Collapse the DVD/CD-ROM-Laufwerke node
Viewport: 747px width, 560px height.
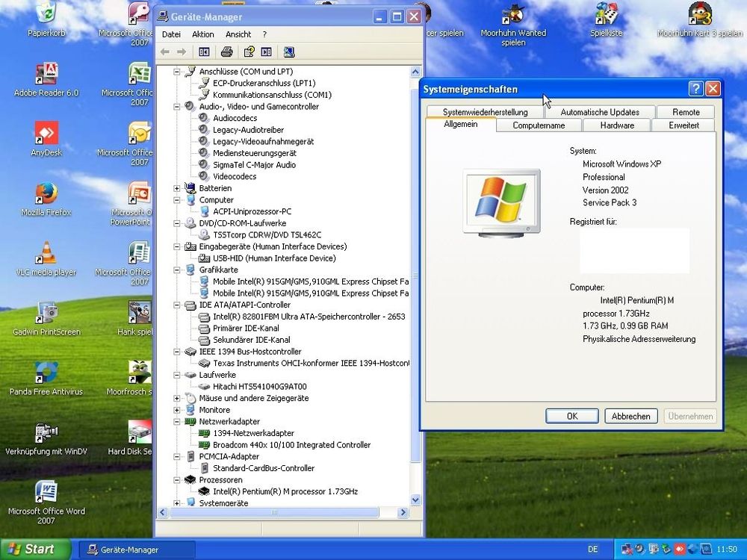[x=177, y=223]
